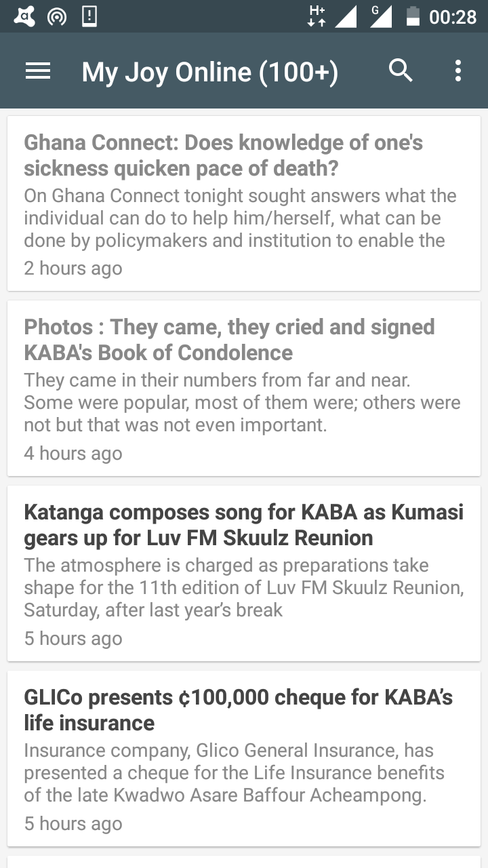The height and width of the screenshot is (868, 488).
Task: Tap the leftmost app notification icon
Action: click(25, 17)
